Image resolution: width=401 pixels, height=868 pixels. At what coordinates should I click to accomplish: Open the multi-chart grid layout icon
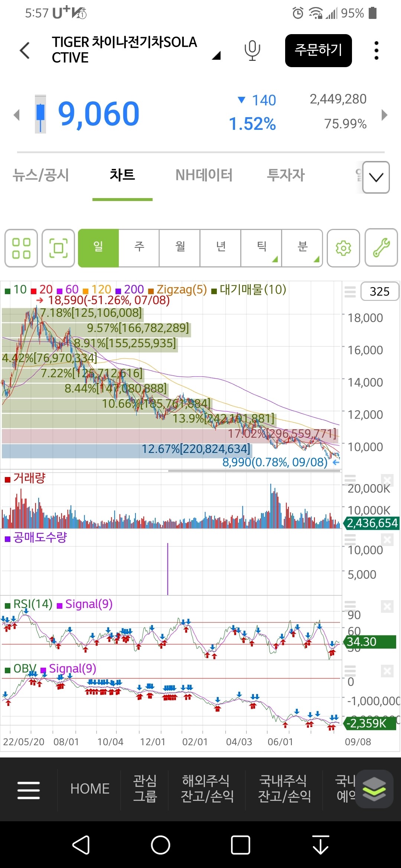point(21,248)
